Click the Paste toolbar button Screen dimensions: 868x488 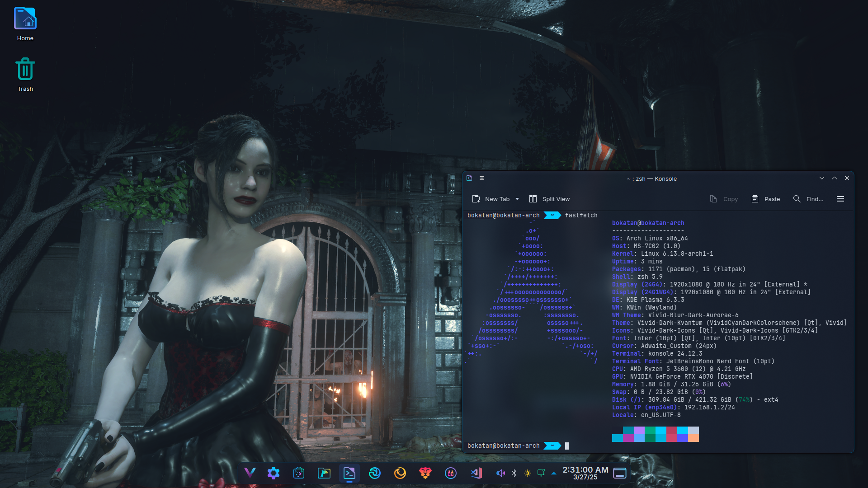pyautogui.click(x=766, y=199)
